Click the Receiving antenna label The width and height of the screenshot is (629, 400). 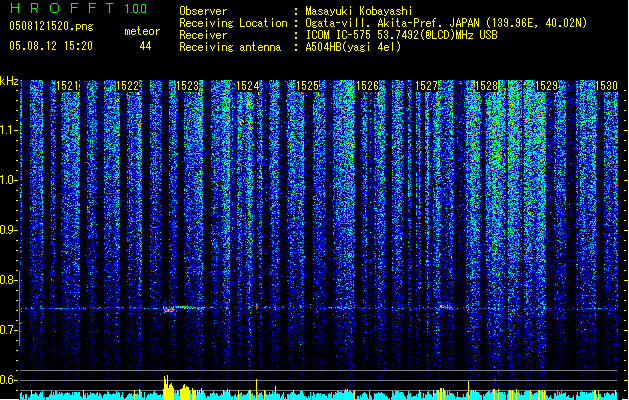tap(230, 47)
